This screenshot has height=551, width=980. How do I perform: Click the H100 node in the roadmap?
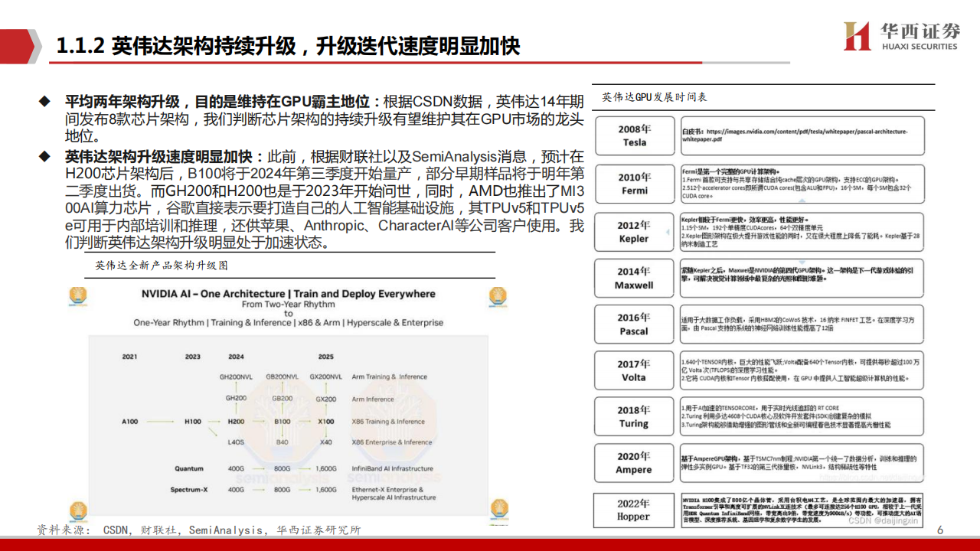tap(193, 422)
